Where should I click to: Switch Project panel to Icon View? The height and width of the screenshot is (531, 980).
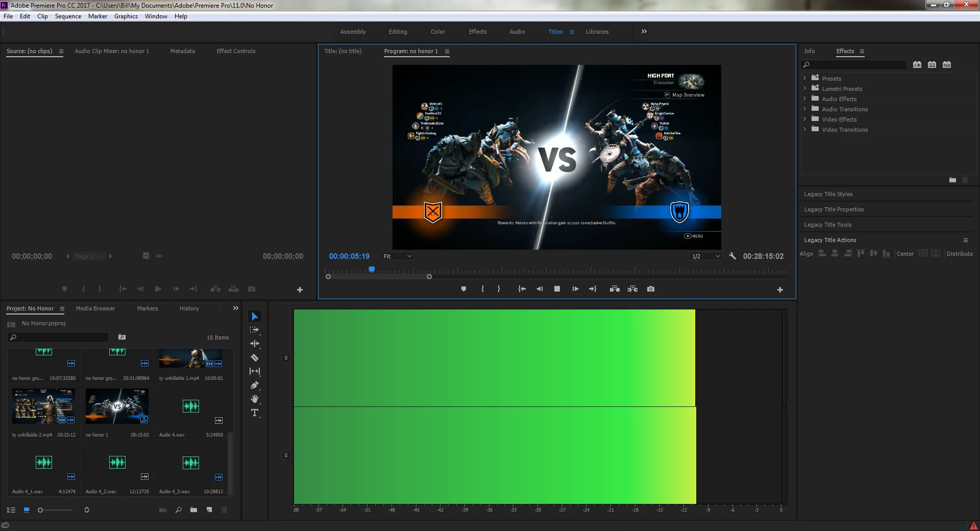[x=27, y=510]
